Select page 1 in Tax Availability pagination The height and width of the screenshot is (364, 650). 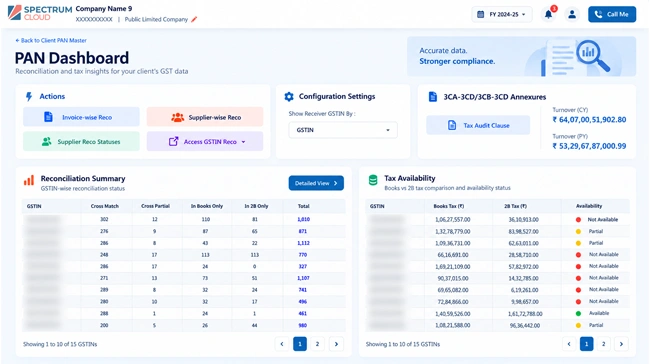586,344
